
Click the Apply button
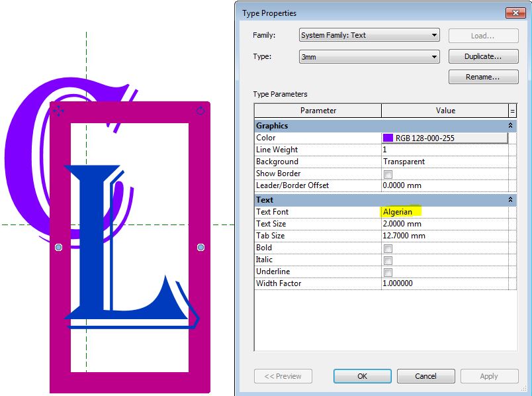[x=490, y=375]
